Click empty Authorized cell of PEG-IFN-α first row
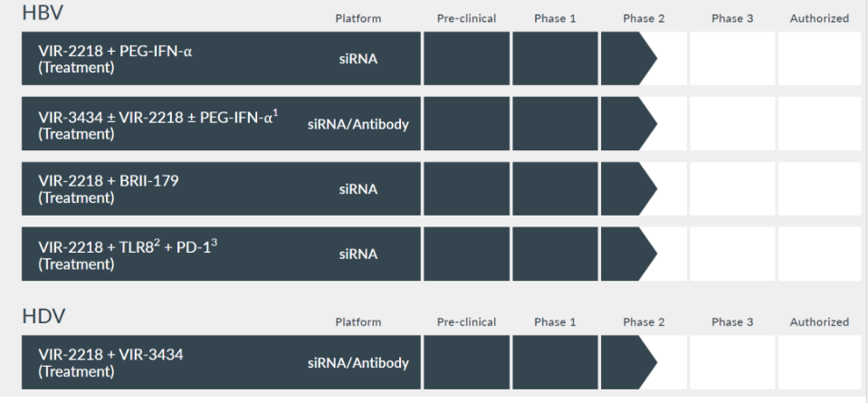This screenshot has height=403, width=868. click(x=819, y=58)
